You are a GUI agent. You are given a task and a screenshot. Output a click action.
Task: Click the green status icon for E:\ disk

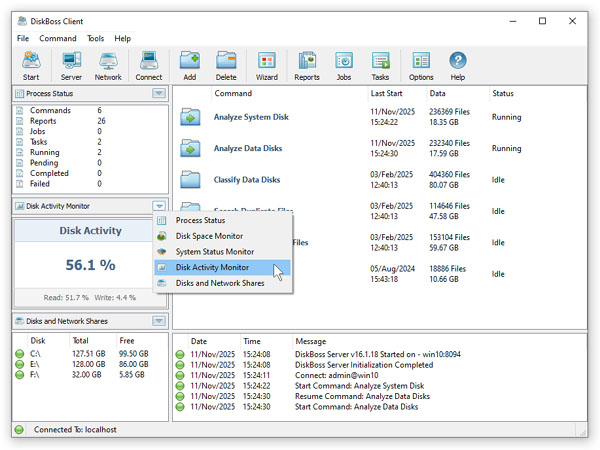[x=20, y=364]
